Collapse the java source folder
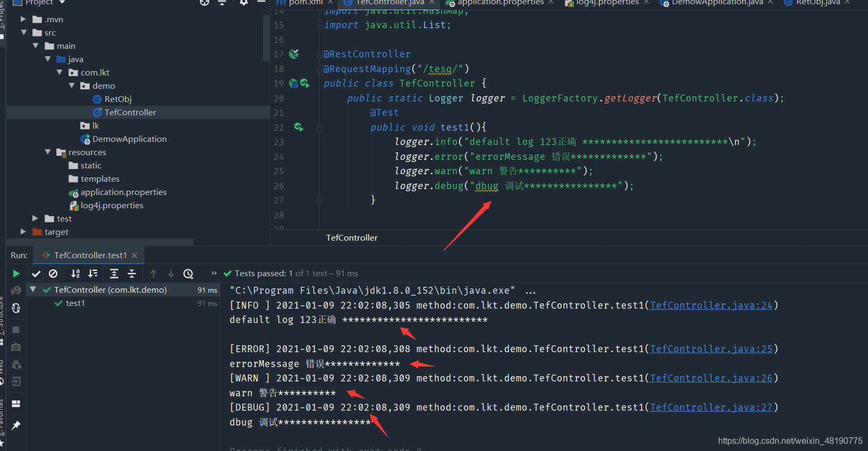The height and width of the screenshot is (451, 868). (48, 59)
